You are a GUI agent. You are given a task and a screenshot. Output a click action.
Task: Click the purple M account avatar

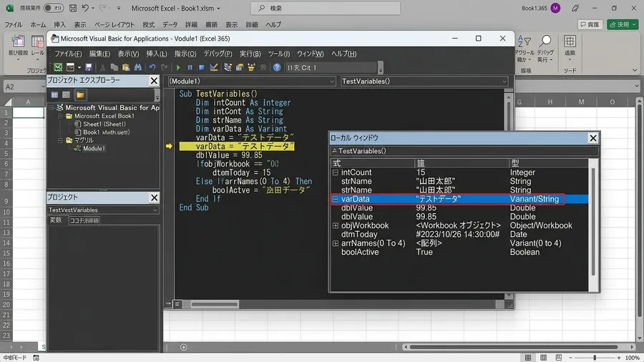coord(555,8)
